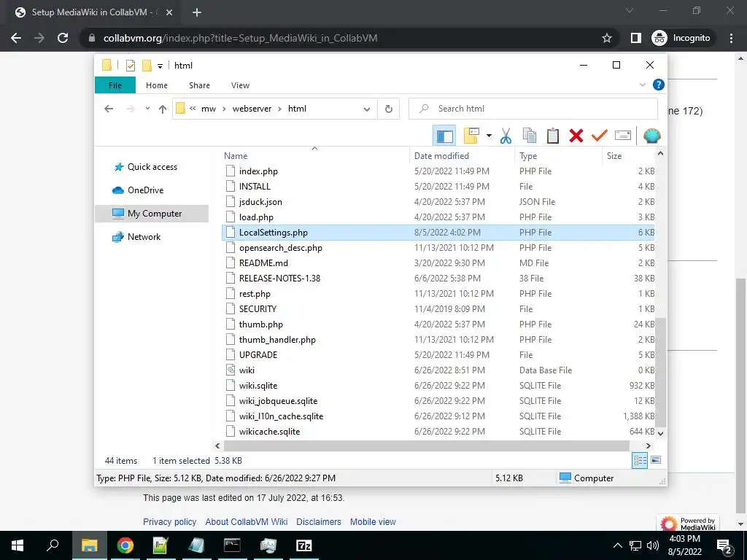Bookmark this page with the star icon
The height and width of the screenshot is (560, 747).
(x=606, y=38)
